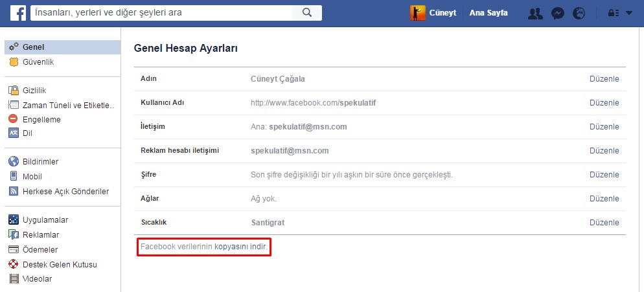644x292 pixels.
Task: Open the Güvenlik settings section
Action: point(38,62)
